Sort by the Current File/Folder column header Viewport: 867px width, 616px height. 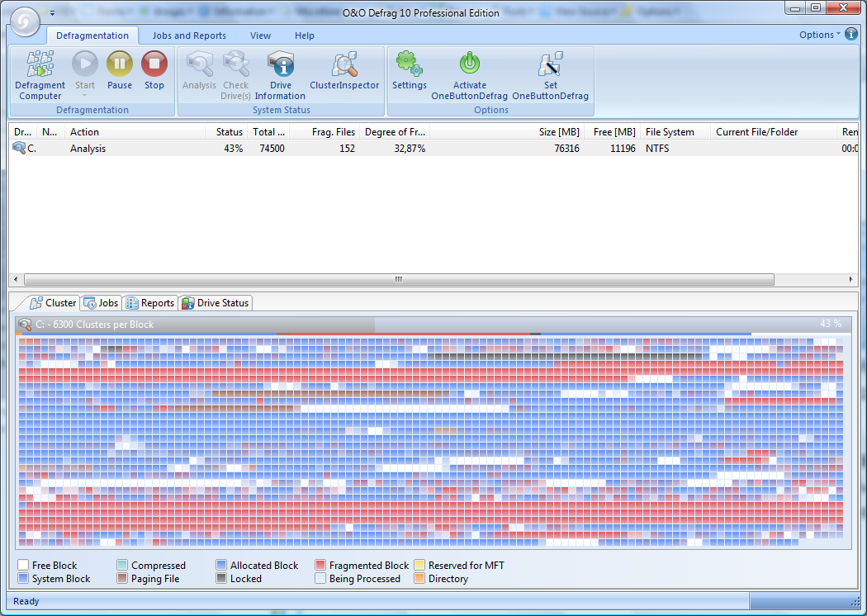pyautogui.click(x=774, y=131)
